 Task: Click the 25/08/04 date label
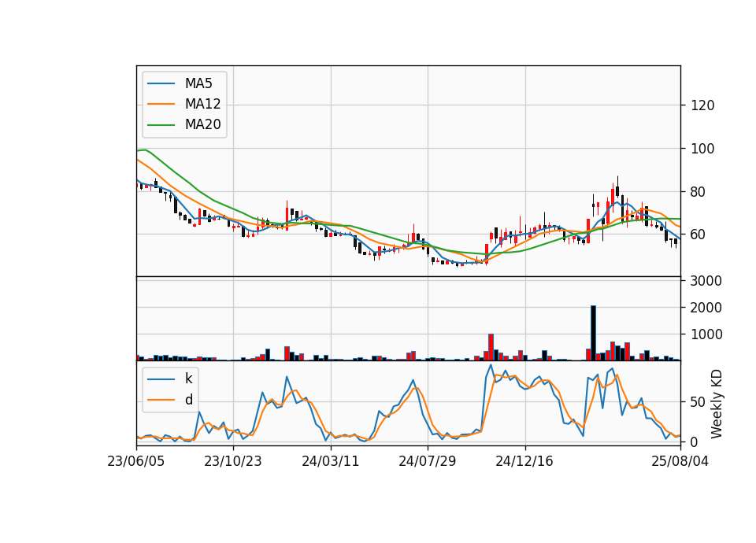[x=680, y=461]
